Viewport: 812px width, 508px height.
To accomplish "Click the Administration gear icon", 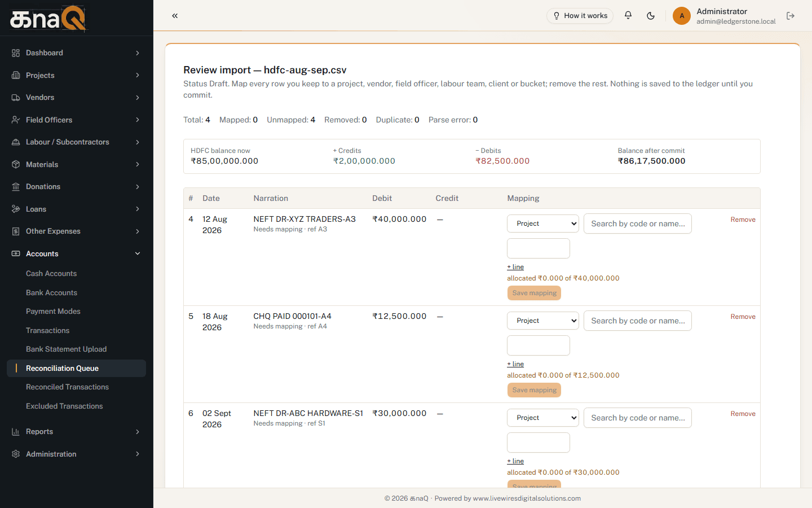I will point(16,454).
